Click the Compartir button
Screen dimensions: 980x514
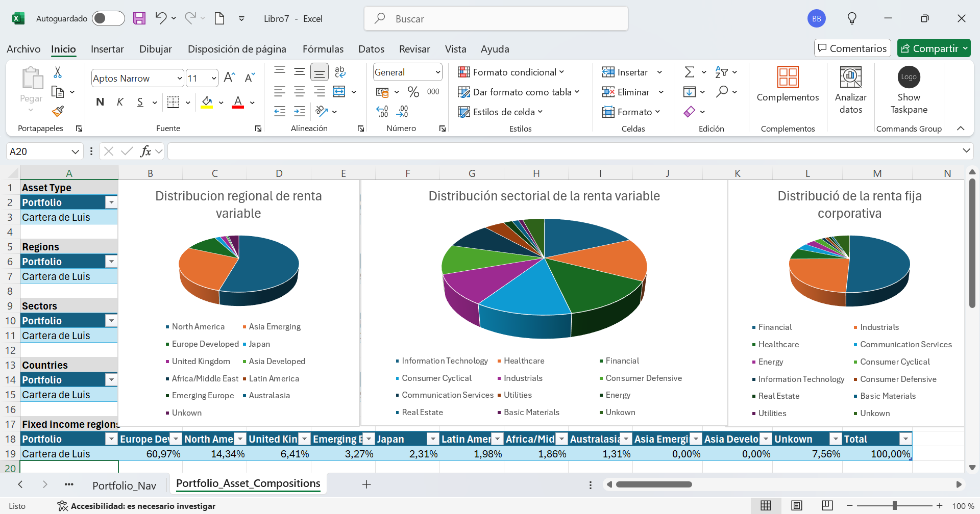[x=929, y=48]
